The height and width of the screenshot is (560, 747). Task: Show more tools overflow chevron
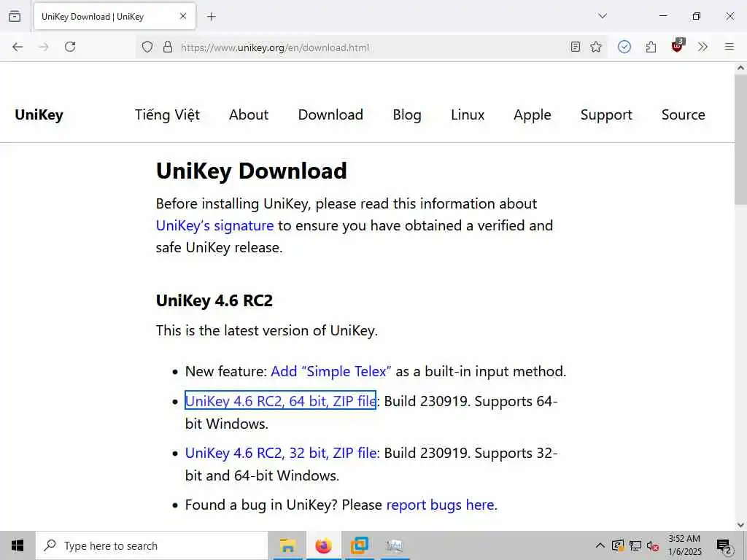click(x=703, y=47)
